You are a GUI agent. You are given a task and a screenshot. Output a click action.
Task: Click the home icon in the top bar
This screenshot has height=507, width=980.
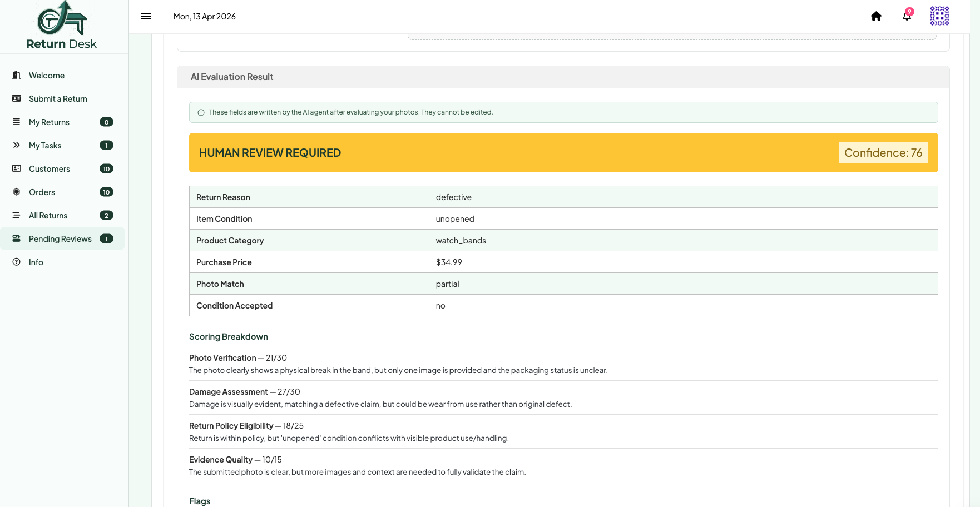point(876,16)
